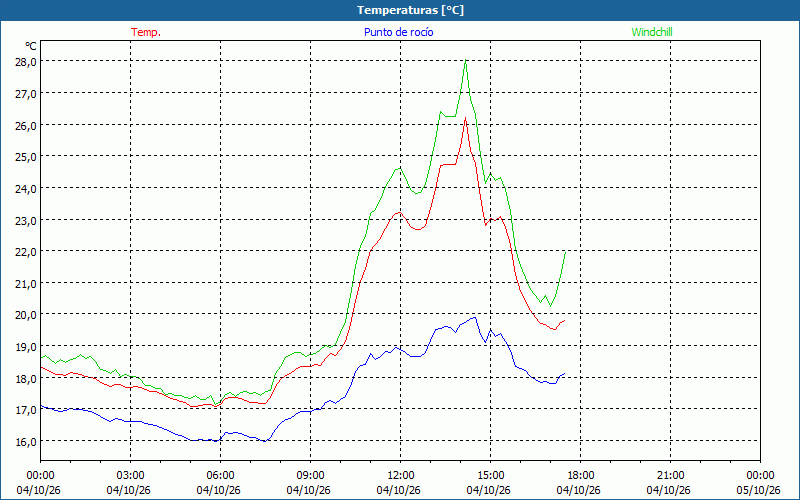Click the "Temperaturas [°C]" chart title
Screen dimensions: 800x500
[x=410, y=10]
